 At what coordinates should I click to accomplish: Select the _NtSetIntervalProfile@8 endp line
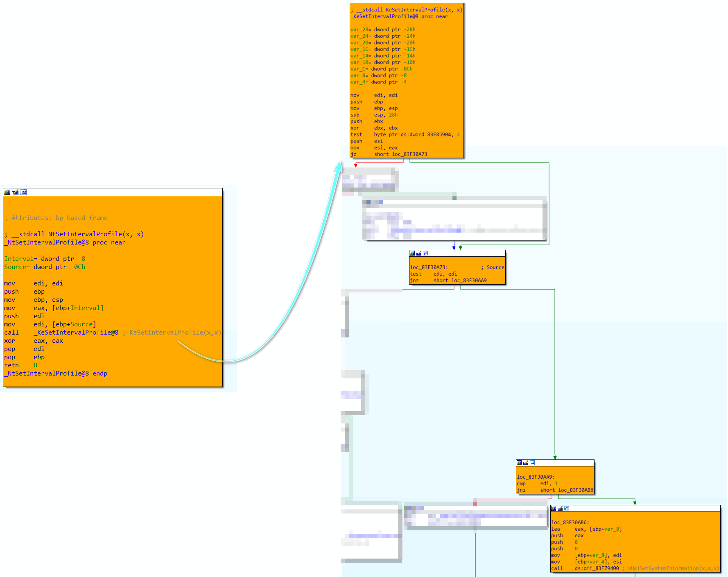(56, 373)
